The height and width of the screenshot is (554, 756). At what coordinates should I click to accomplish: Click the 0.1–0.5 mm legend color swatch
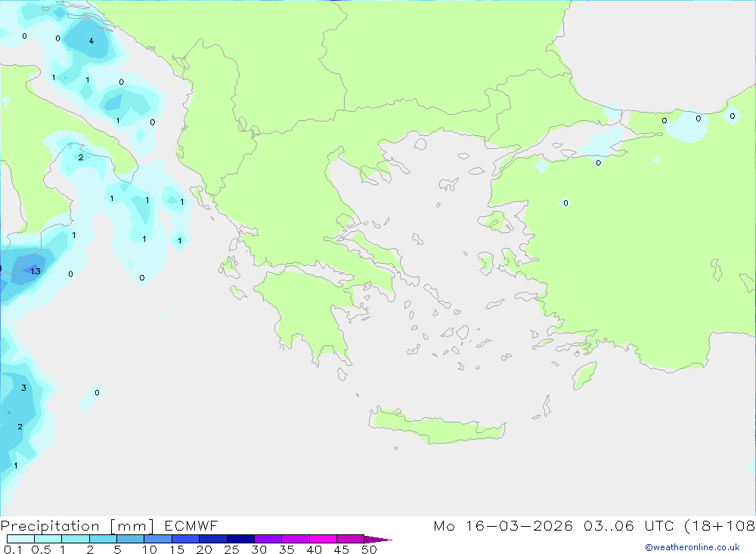(20, 539)
